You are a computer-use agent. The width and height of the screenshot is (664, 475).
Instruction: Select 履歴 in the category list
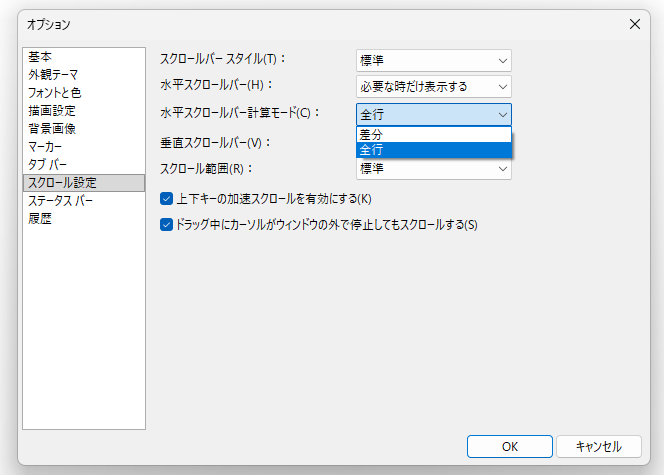click(x=84, y=219)
